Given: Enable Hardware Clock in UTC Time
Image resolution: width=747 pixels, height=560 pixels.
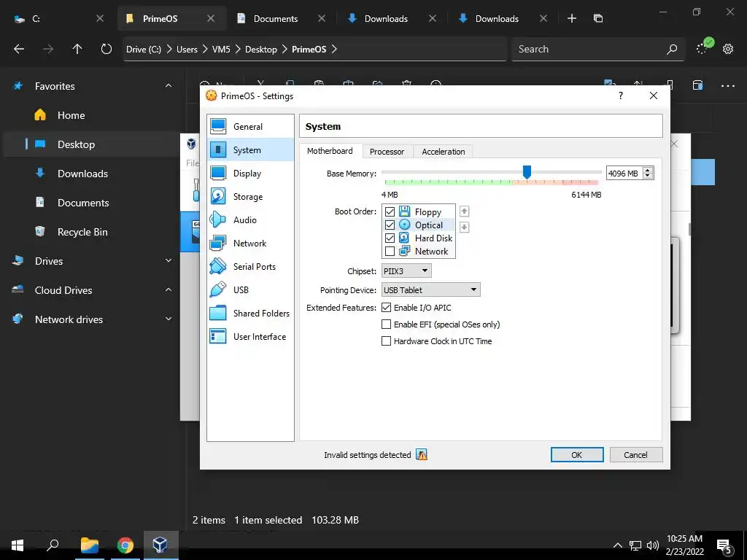Looking at the screenshot, I should [387, 341].
